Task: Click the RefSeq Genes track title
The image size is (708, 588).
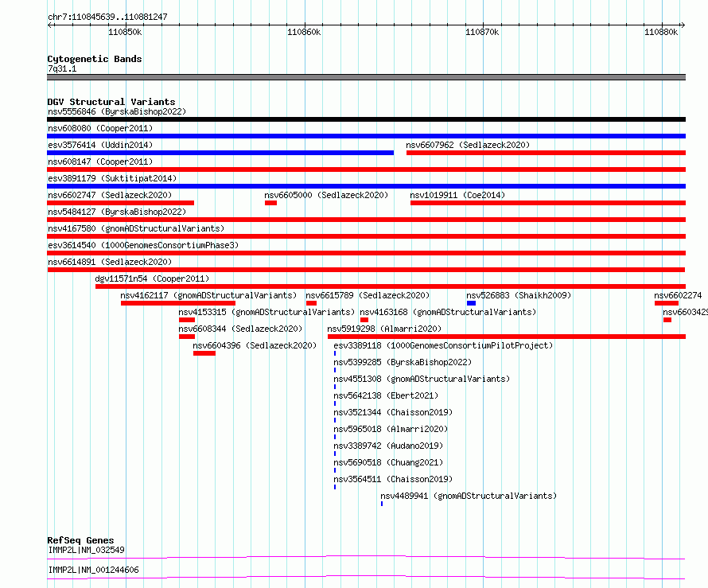Action: click(80, 540)
